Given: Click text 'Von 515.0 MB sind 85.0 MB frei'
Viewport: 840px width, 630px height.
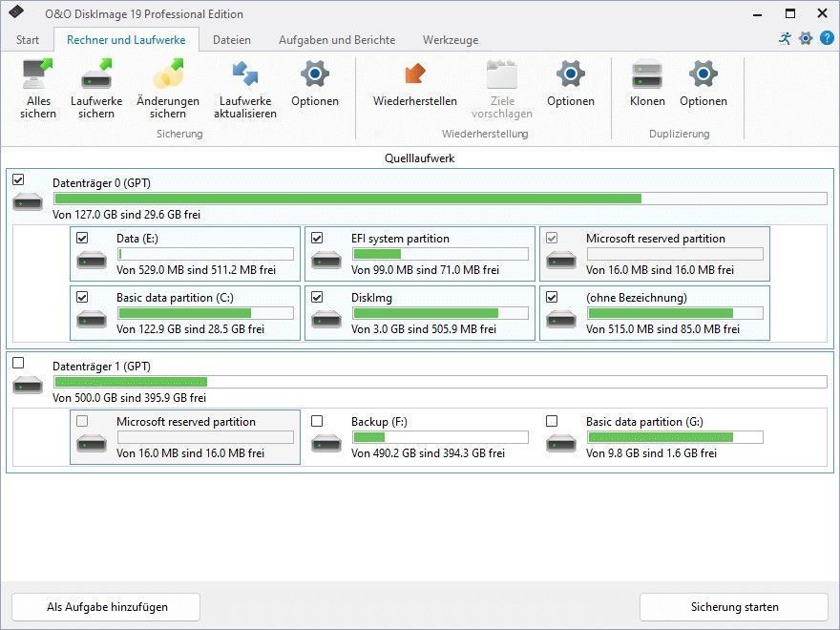Looking at the screenshot, I should 662,329.
